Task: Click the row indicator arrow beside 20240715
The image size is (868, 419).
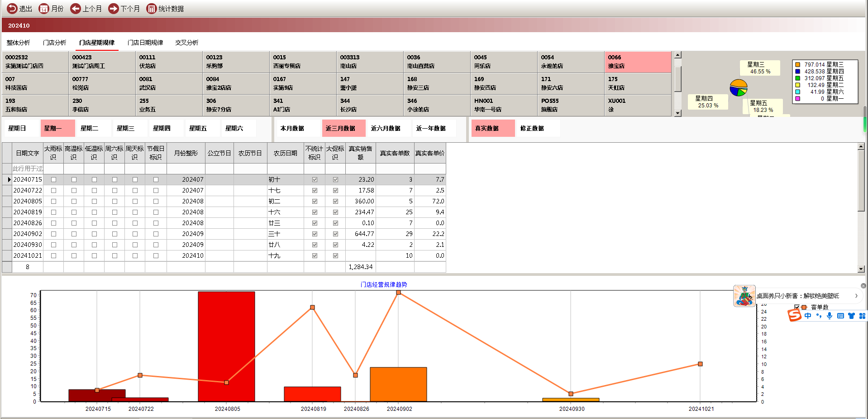Action: point(9,180)
